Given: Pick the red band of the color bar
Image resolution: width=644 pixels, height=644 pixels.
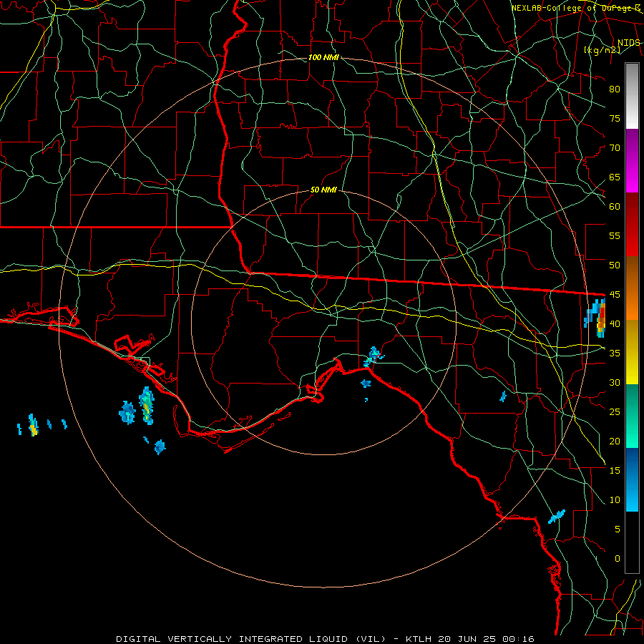Looking at the screenshot, I should (x=632, y=225).
